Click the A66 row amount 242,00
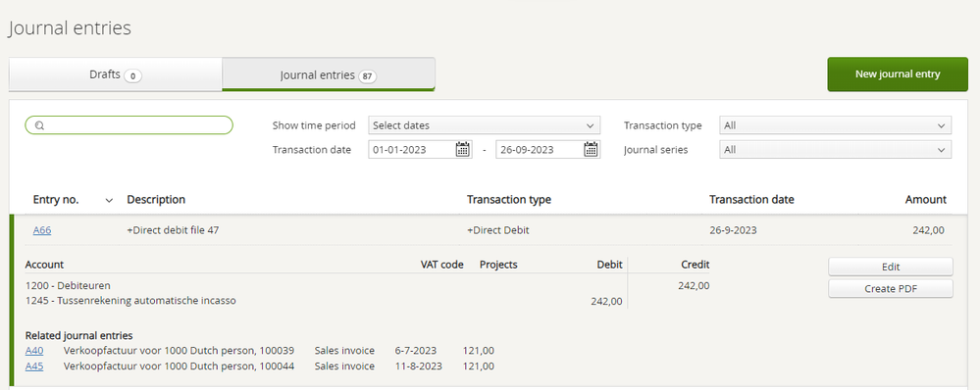 click(x=929, y=230)
